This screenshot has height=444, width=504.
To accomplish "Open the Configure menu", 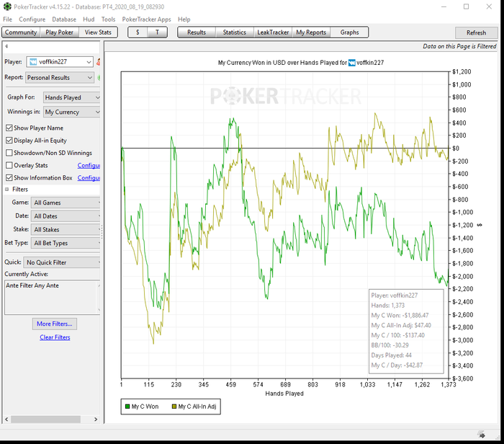I will click(x=32, y=19).
